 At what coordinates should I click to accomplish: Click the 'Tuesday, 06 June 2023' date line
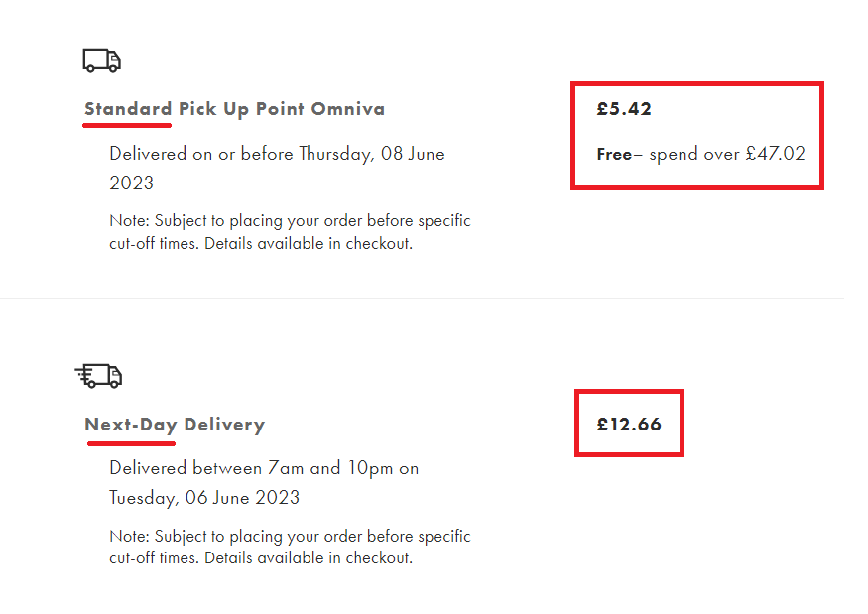pyautogui.click(x=204, y=498)
